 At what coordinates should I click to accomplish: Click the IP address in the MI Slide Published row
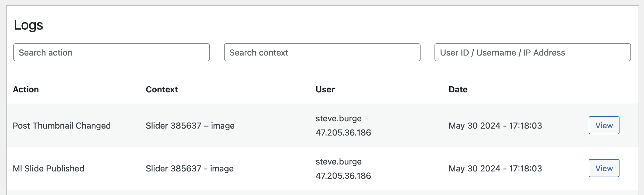click(343, 176)
